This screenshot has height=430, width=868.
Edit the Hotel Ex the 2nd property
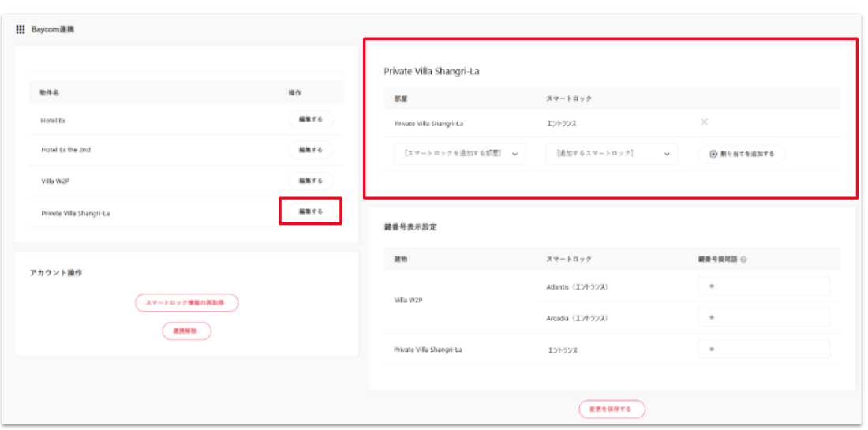[x=310, y=150]
